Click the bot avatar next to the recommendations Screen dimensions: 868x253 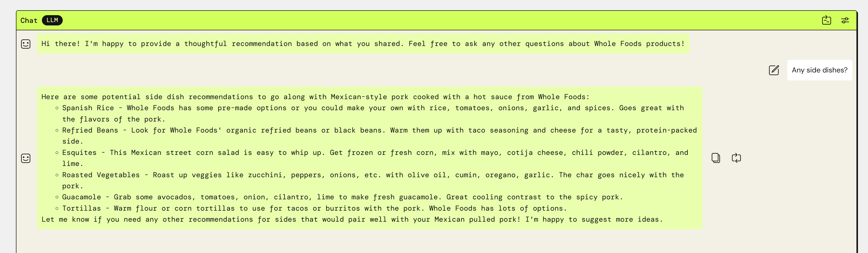(26, 158)
